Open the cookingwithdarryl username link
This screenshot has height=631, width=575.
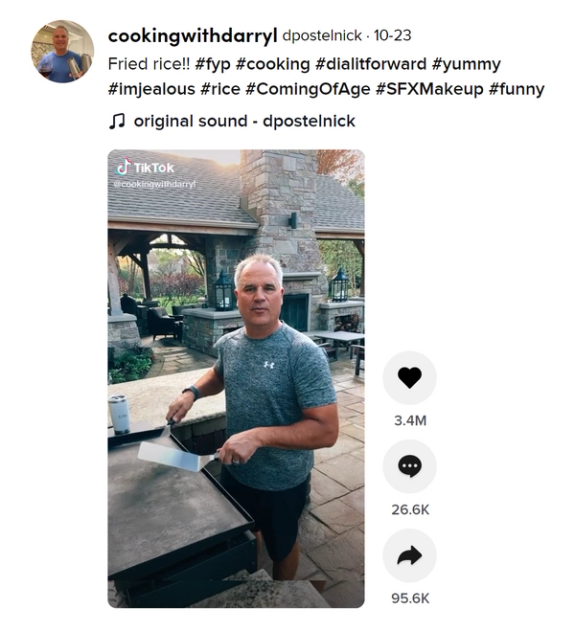pyautogui.click(x=192, y=36)
